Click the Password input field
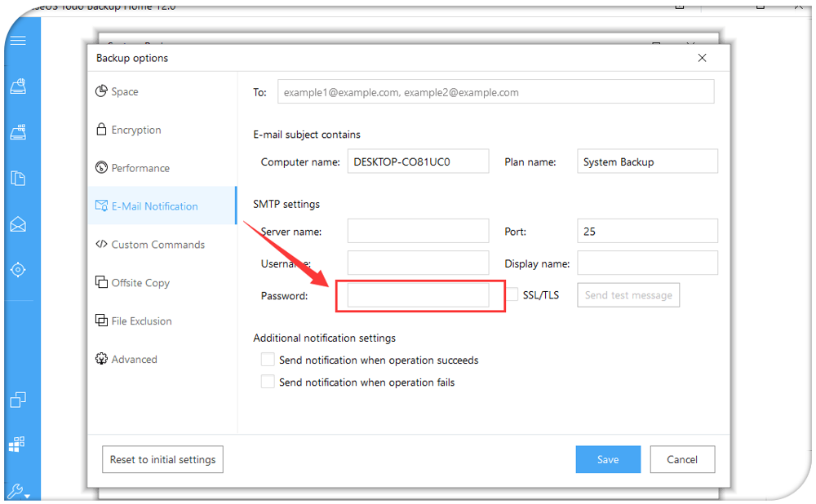 pos(418,295)
